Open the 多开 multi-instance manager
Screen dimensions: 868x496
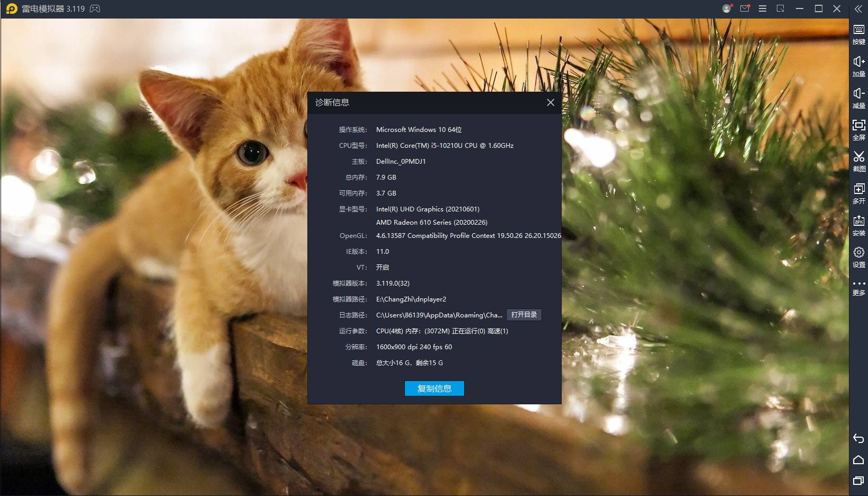858,193
